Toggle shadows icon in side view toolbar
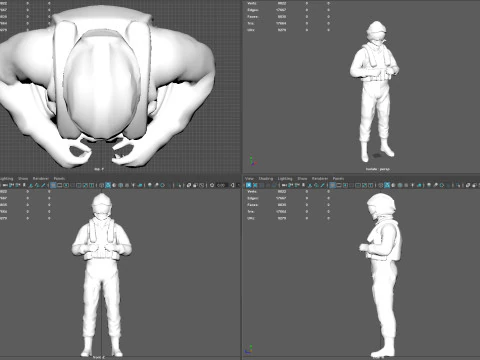Image resolution: width=480 pixels, height=360 pixels. click(419, 185)
